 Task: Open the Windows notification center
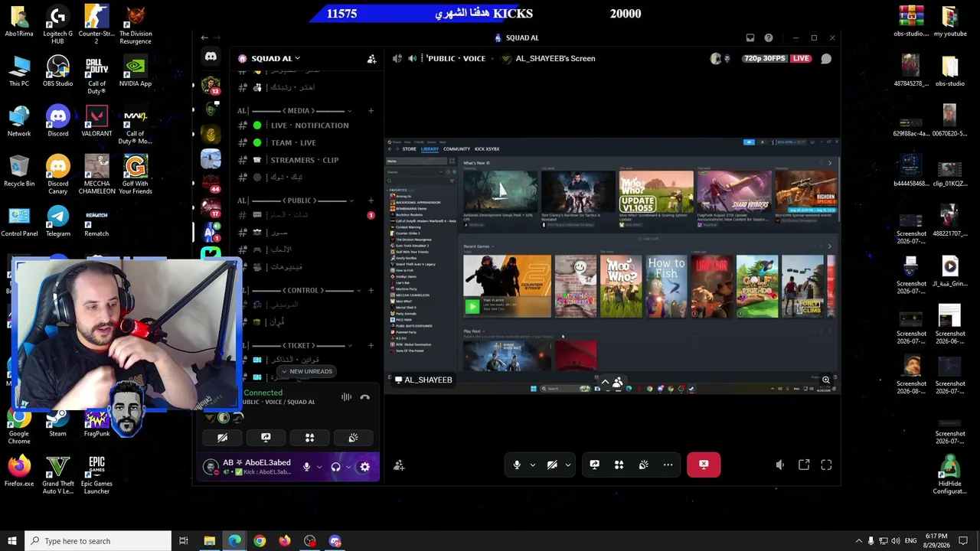point(963,541)
